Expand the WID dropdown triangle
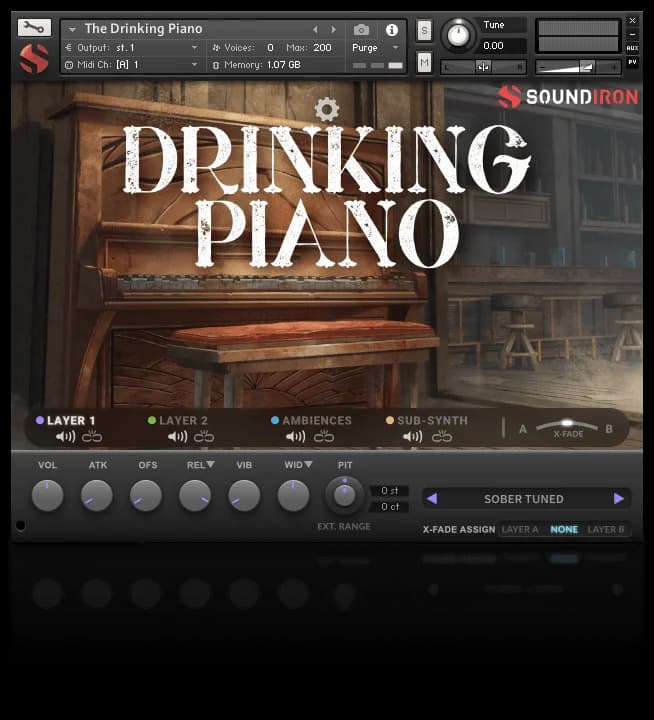This screenshot has width=654, height=720. pos(308,464)
